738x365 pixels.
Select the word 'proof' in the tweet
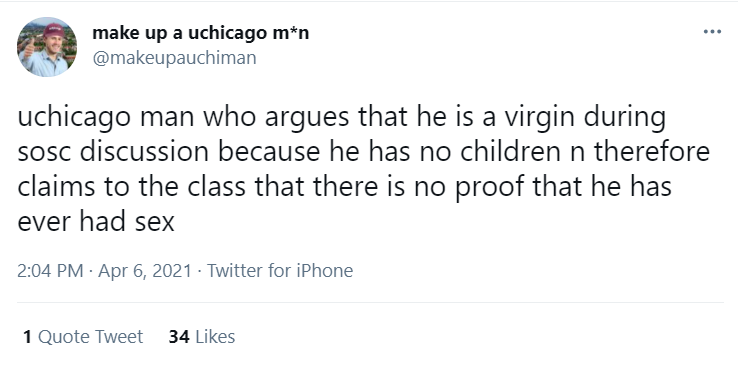pyautogui.click(x=490, y=188)
